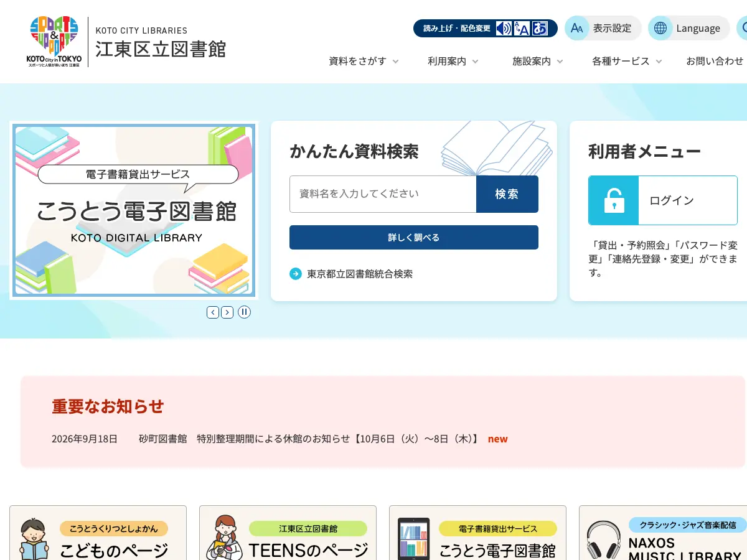Click the red new label
The width and height of the screenshot is (747, 560).
498,439
